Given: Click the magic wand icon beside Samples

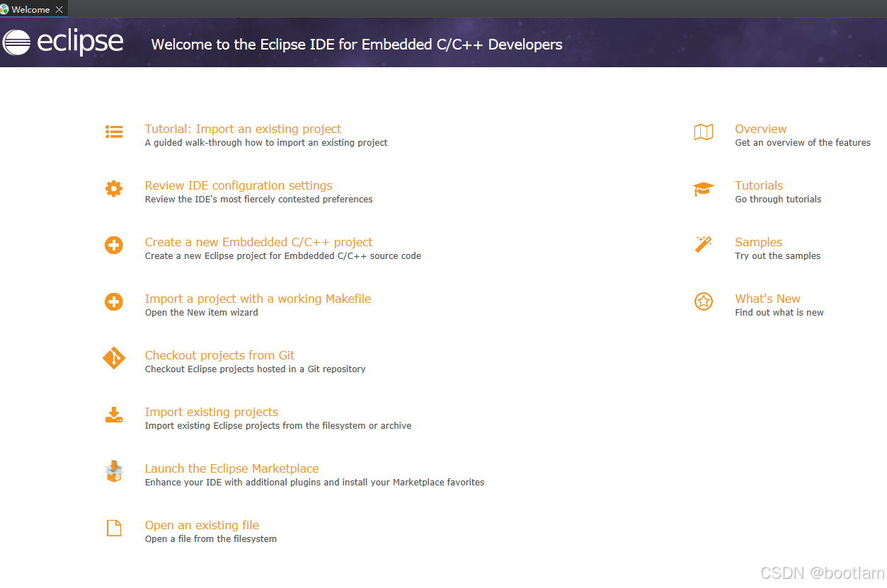Looking at the screenshot, I should (x=704, y=245).
